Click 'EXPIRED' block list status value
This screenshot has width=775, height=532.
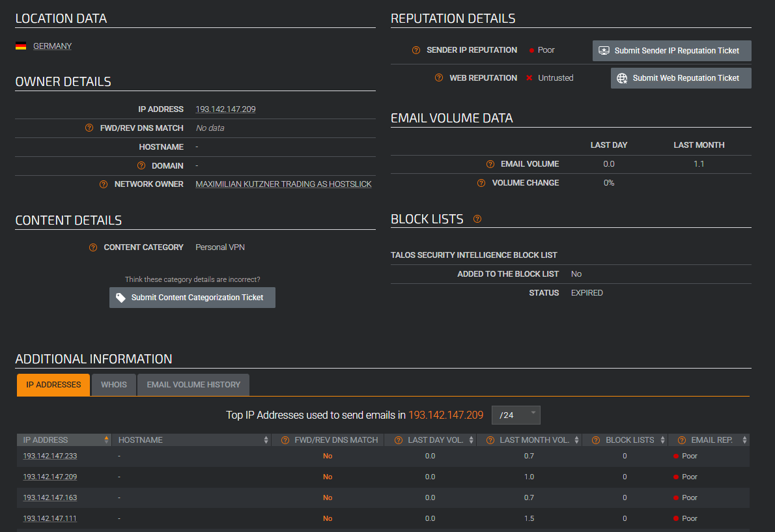tap(587, 293)
